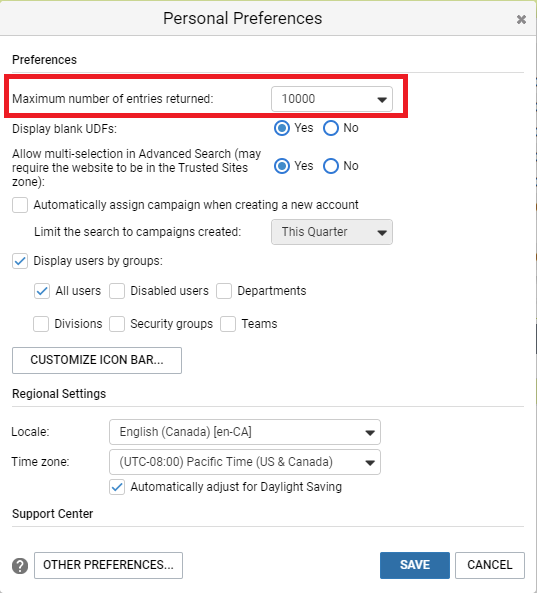Enable automatically assign campaign checkbox
Viewport: 537px width, 593px height.
pyautogui.click(x=20, y=205)
